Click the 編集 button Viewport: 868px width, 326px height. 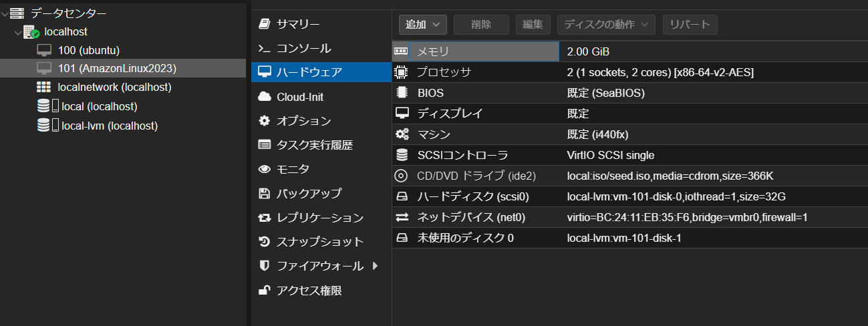(x=533, y=25)
